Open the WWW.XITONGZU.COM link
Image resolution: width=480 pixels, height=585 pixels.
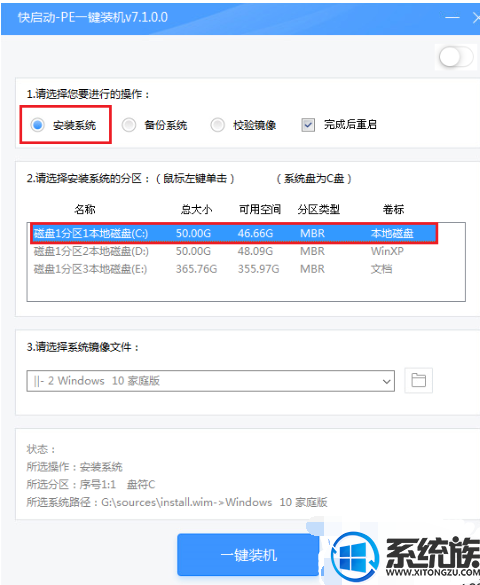pos(433,572)
